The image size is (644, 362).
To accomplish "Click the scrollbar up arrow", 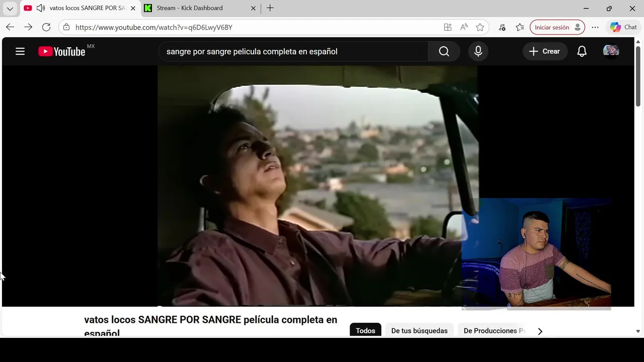I will coord(638,41).
